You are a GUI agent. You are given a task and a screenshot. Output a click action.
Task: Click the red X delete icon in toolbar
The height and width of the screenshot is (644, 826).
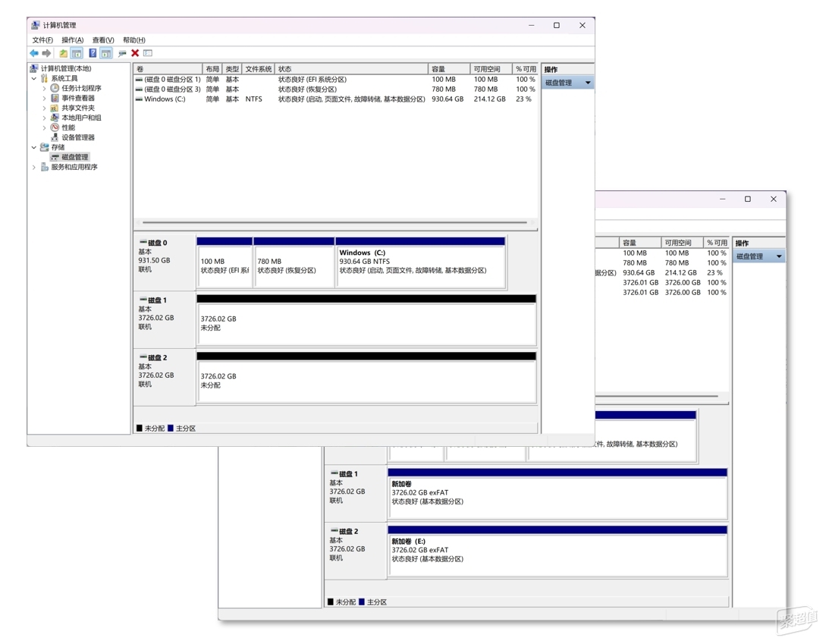[135, 53]
